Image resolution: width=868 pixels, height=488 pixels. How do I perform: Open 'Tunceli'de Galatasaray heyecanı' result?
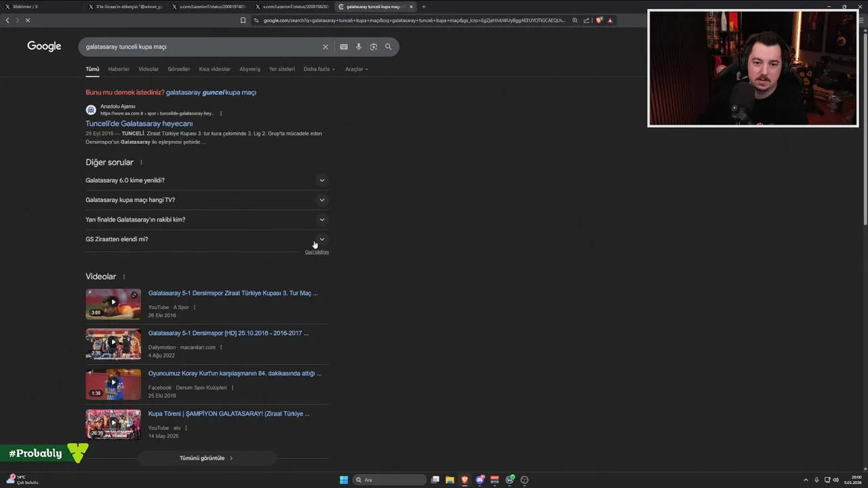tap(139, 124)
